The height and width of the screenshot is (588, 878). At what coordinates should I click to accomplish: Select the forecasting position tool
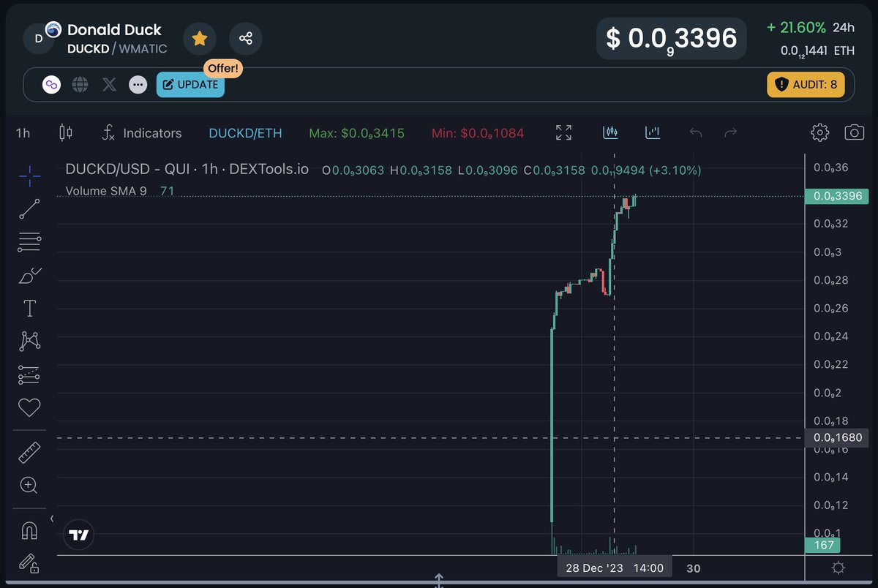pyautogui.click(x=29, y=374)
